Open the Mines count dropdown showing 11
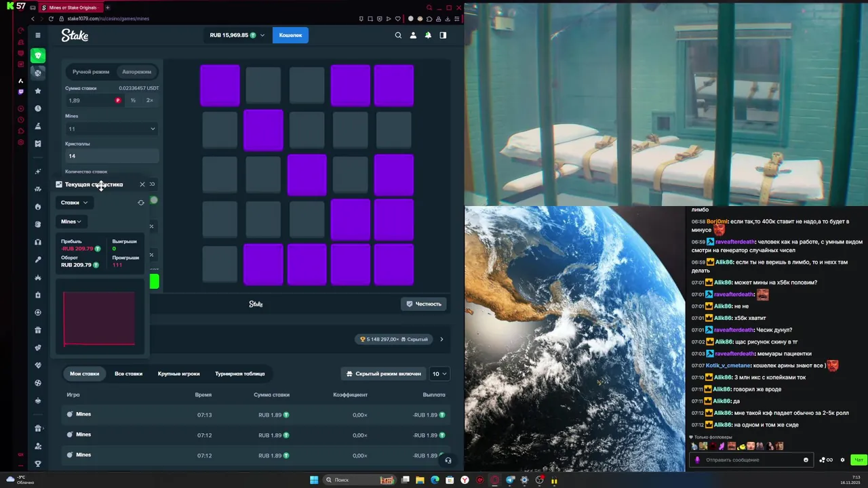Image resolution: width=868 pixels, height=488 pixels. 112,129
